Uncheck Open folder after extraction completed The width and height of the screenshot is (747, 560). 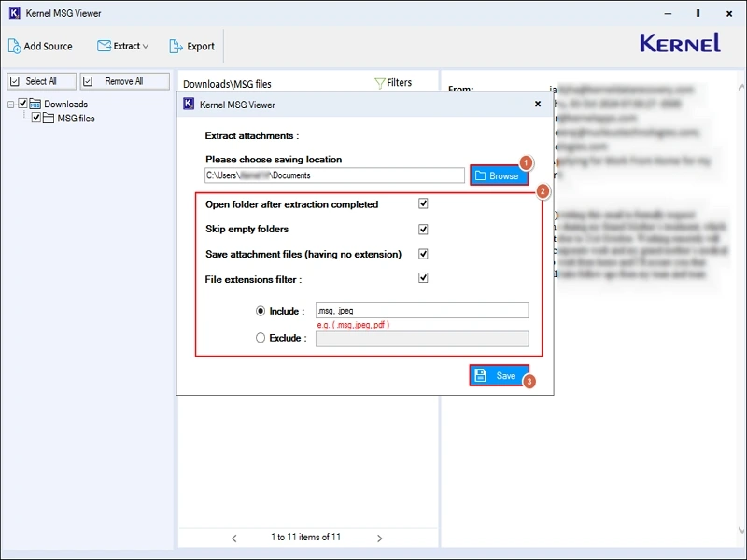pos(423,203)
